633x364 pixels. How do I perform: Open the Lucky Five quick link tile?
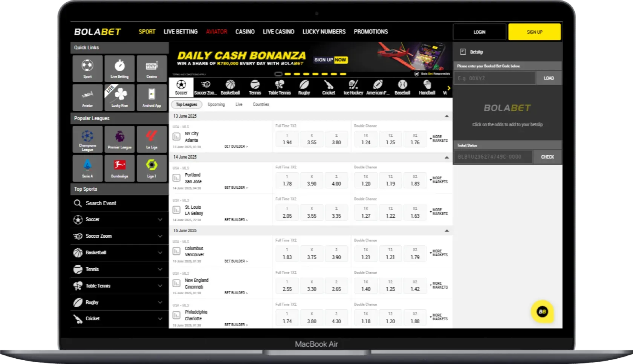click(119, 98)
